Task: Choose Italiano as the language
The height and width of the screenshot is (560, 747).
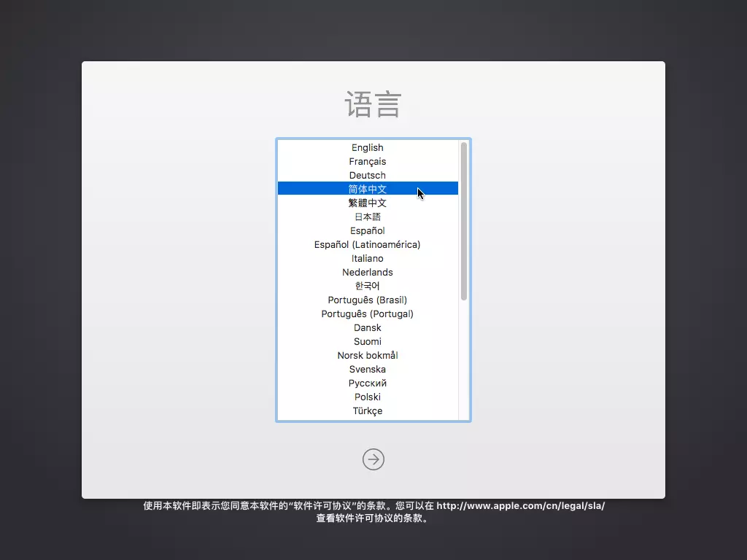Action: pos(367,258)
